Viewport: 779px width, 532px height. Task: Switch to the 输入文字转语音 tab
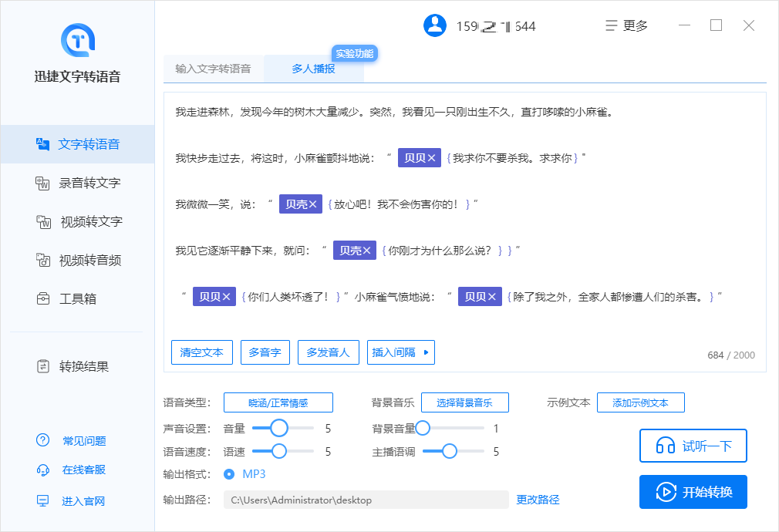[x=214, y=68]
